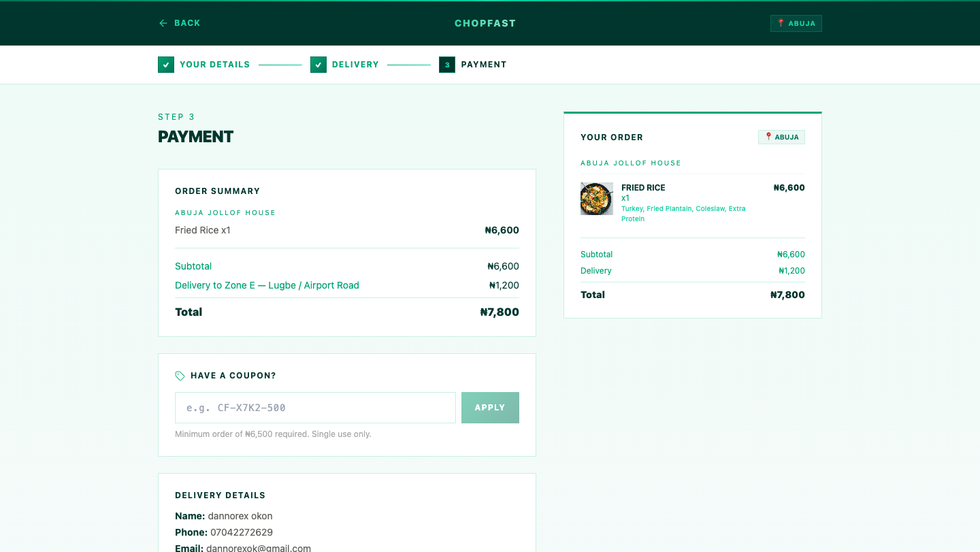Click the phone number 07042272629
Viewport: 980px width, 552px height.
242,532
